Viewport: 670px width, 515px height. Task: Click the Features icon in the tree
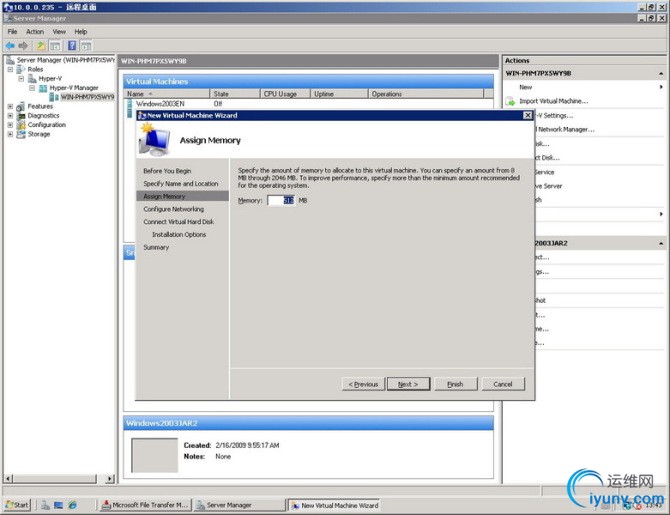tap(21, 106)
